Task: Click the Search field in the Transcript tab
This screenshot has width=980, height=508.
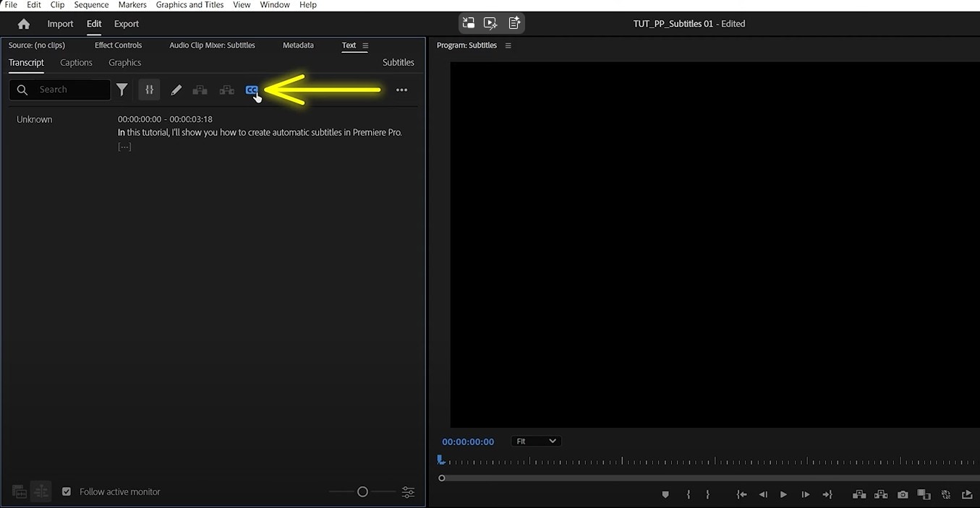Action: (x=60, y=90)
